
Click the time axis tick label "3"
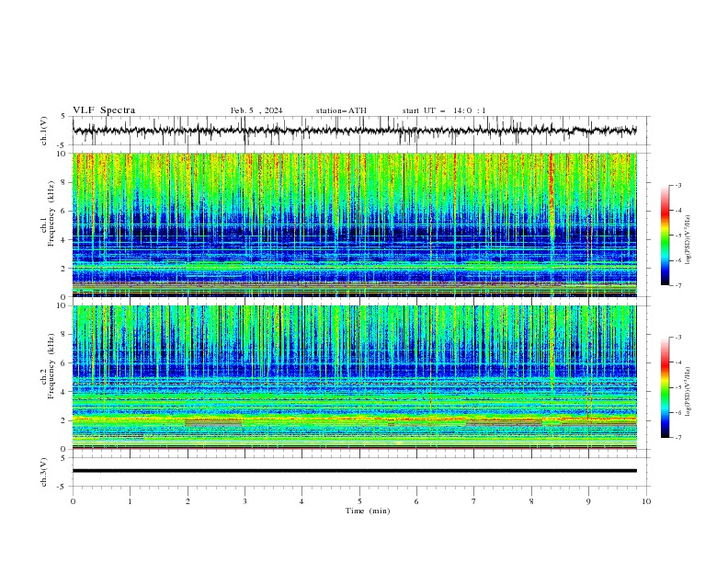click(245, 501)
